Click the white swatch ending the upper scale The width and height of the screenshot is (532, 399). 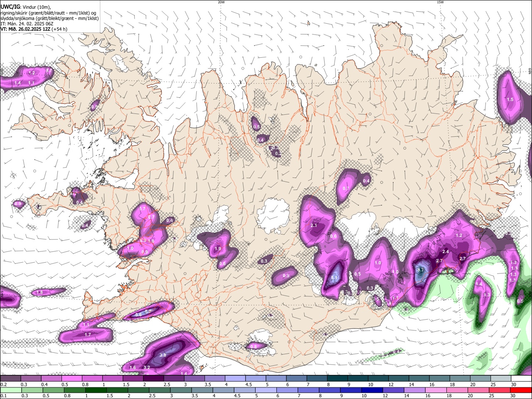click(521, 378)
